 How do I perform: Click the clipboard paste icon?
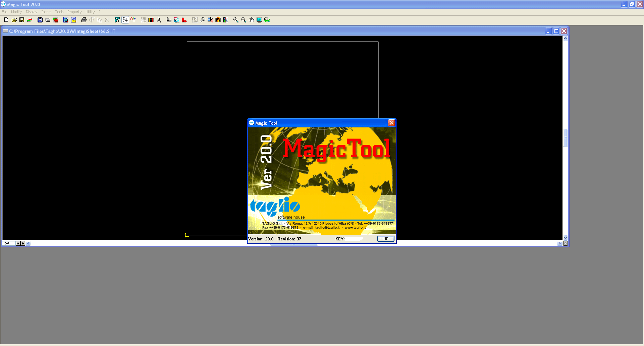(40, 20)
